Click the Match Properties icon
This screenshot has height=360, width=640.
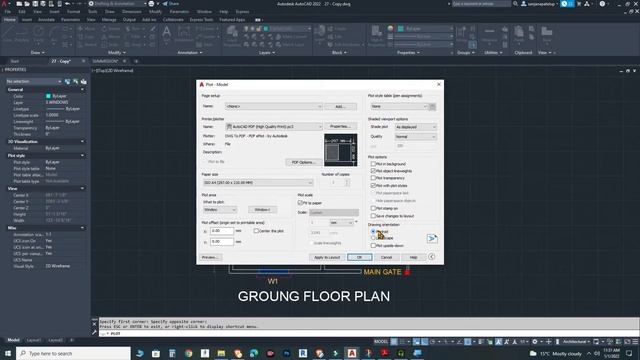pos(376,35)
